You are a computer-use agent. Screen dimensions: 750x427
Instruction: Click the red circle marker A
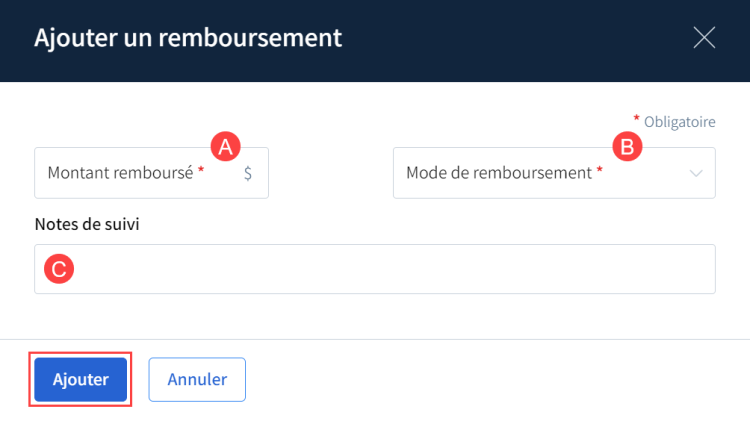pyautogui.click(x=225, y=146)
